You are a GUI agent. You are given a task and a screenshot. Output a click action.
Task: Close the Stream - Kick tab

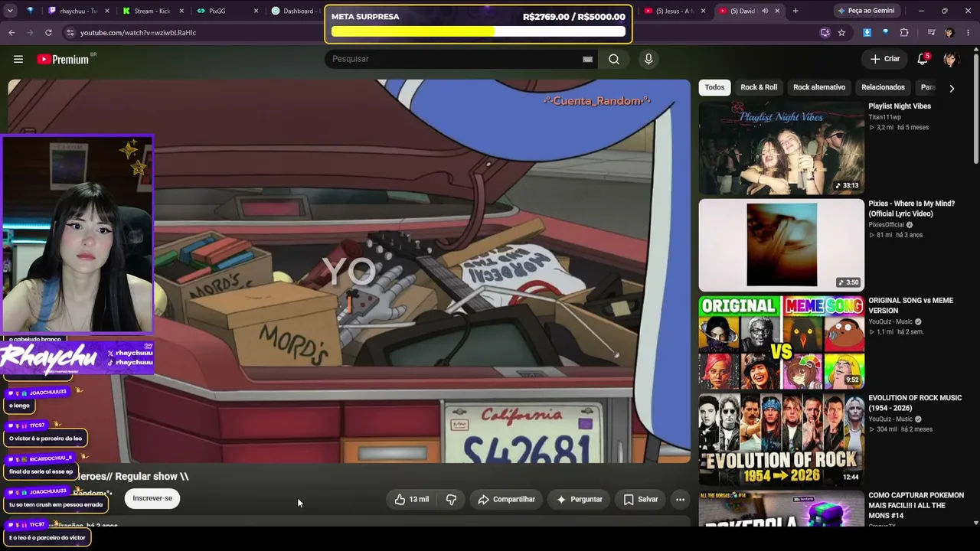181,11
